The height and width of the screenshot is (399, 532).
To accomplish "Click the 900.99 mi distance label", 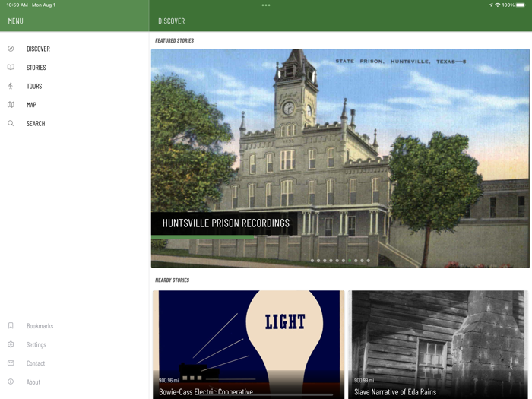I will point(364,380).
